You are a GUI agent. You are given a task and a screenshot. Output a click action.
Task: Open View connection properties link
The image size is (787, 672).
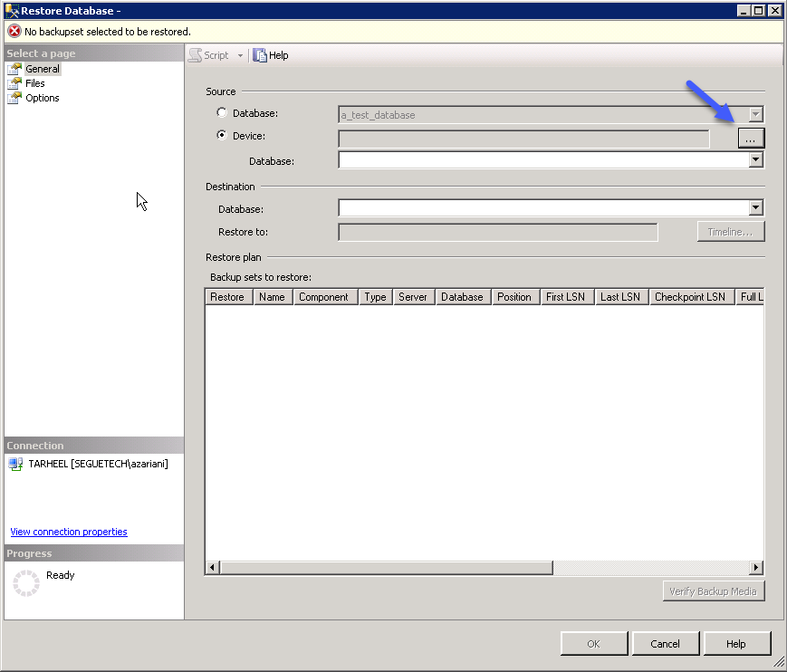point(69,532)
